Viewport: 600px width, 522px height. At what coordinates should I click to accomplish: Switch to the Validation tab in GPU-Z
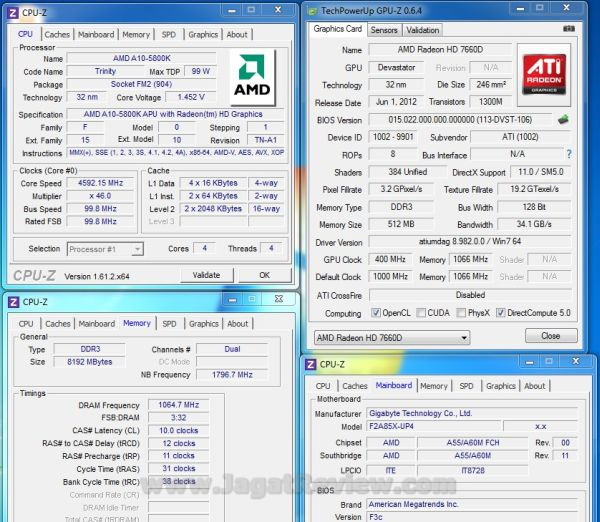tap(422, 30)
